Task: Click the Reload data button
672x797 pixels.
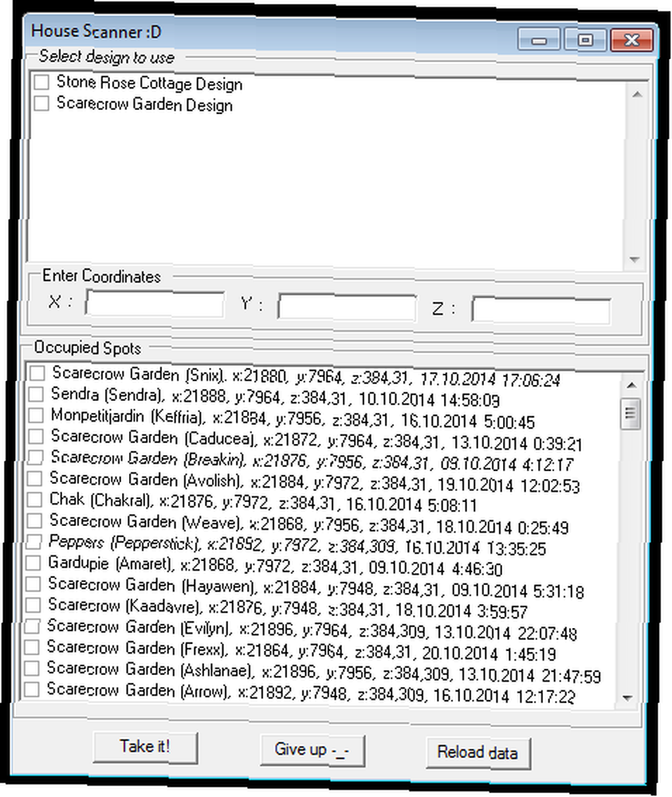Action: 478,753
